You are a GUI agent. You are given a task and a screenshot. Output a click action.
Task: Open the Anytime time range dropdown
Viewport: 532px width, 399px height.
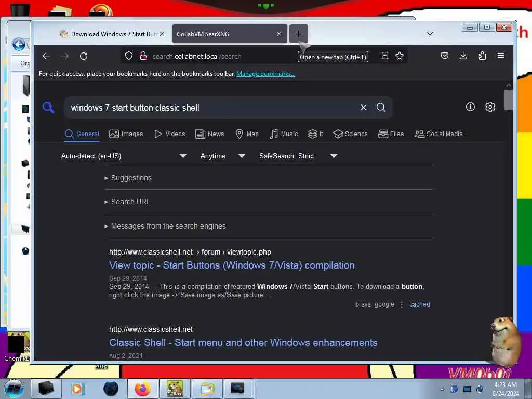click(x=222, y=156)
